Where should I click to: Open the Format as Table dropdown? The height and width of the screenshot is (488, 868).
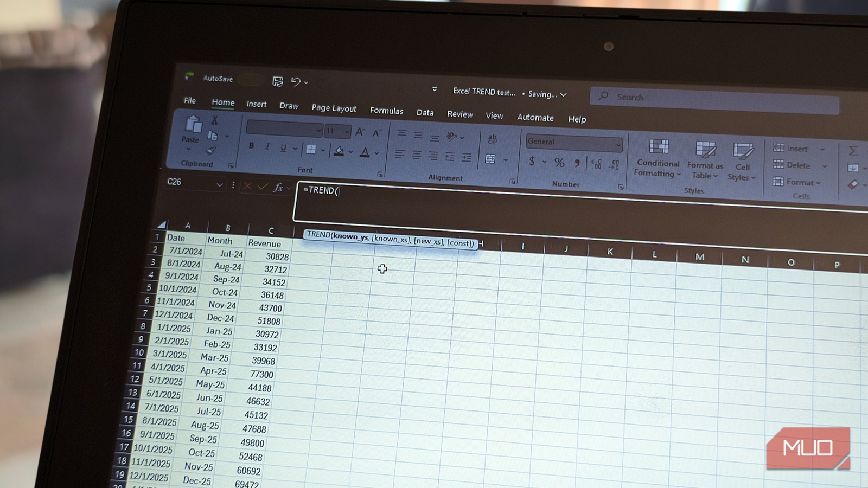[x=705, y=160]
